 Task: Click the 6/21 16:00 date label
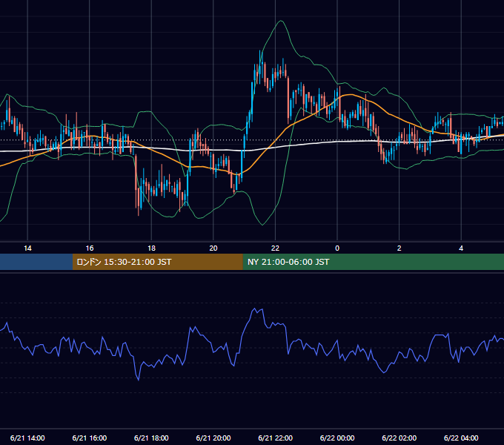pyautogui.click(x=90, y=438)
